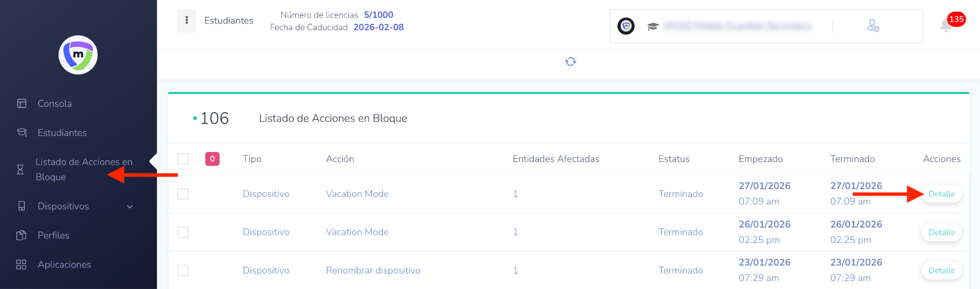Click the hourglass icon in sidebar

click(20, 169)
